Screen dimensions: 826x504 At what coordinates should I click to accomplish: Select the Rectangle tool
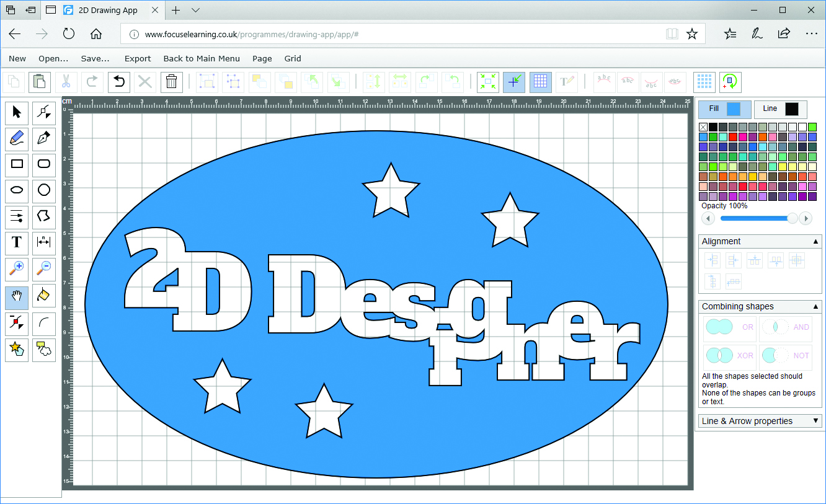click(x=16, y=165)
